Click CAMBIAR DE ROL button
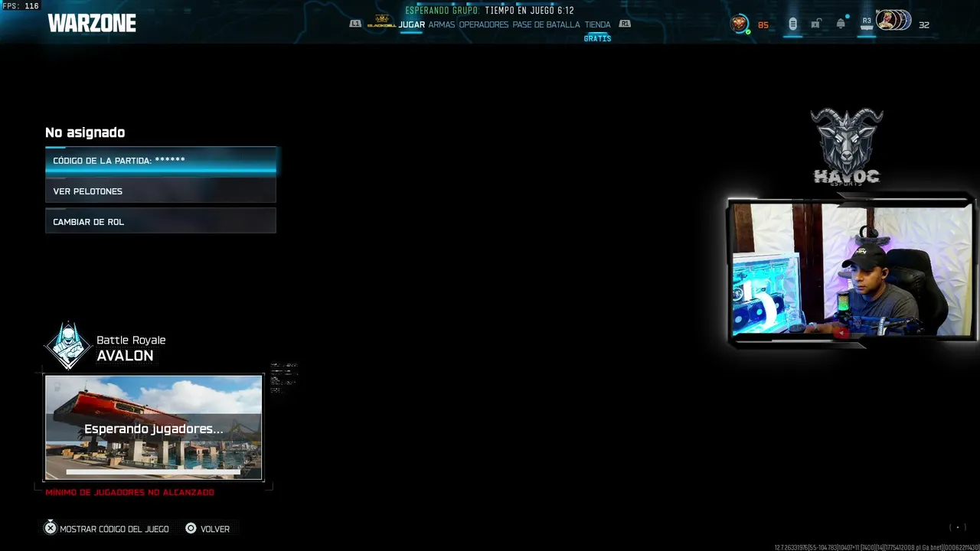980x551 pixels. pyautogui.click(x=161, y=222)
